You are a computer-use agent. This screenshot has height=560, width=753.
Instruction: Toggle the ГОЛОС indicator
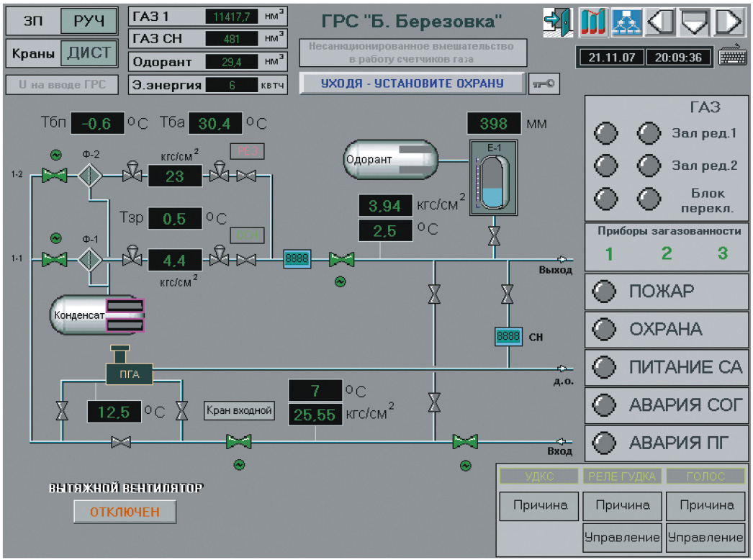(705, 476)
